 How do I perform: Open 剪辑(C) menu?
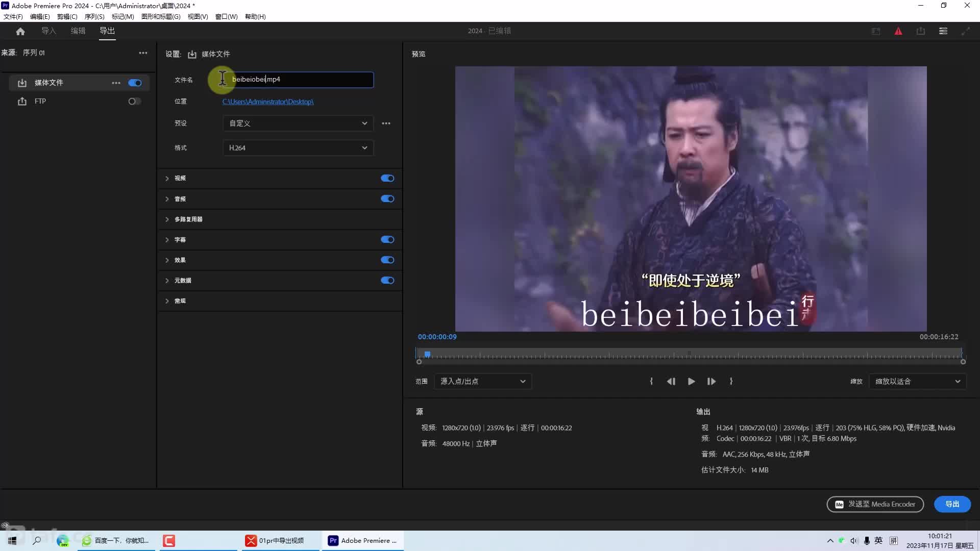pyautogui.click(x=67, y=17)
